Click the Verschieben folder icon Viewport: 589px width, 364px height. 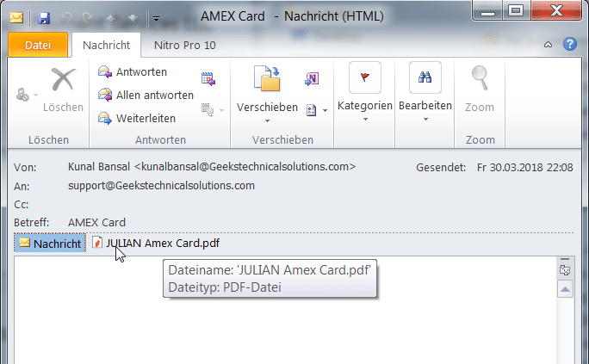267,78
